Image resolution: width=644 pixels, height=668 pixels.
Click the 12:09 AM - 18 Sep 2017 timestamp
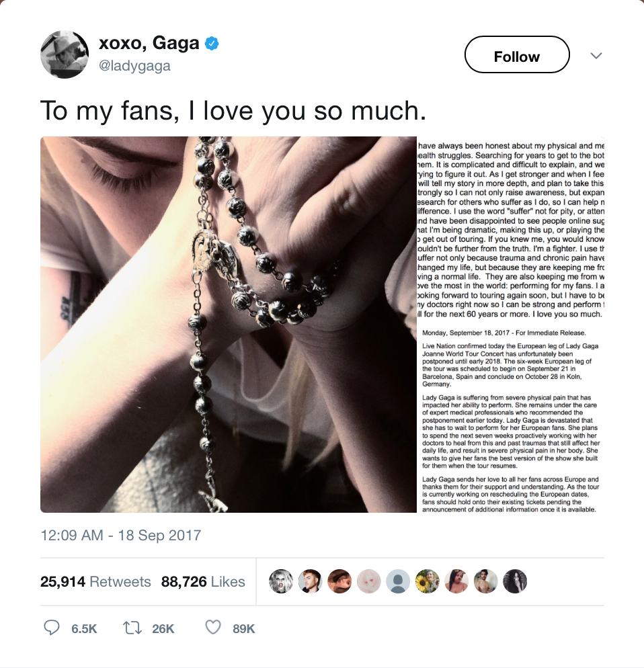pyautogui.click(x=120, y=536)
